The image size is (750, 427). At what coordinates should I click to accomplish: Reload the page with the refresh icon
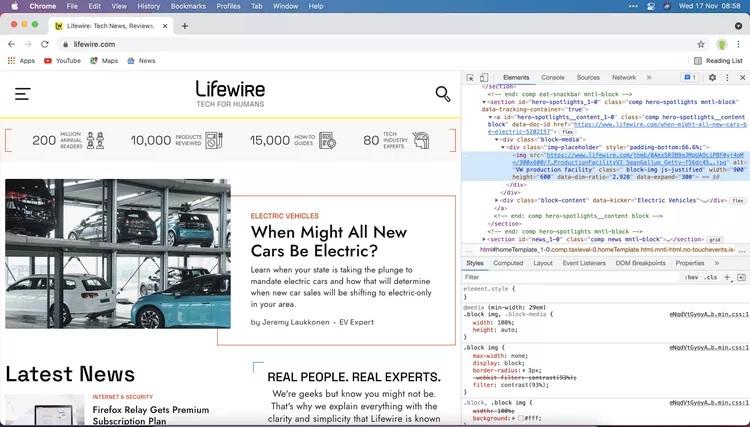45,44
